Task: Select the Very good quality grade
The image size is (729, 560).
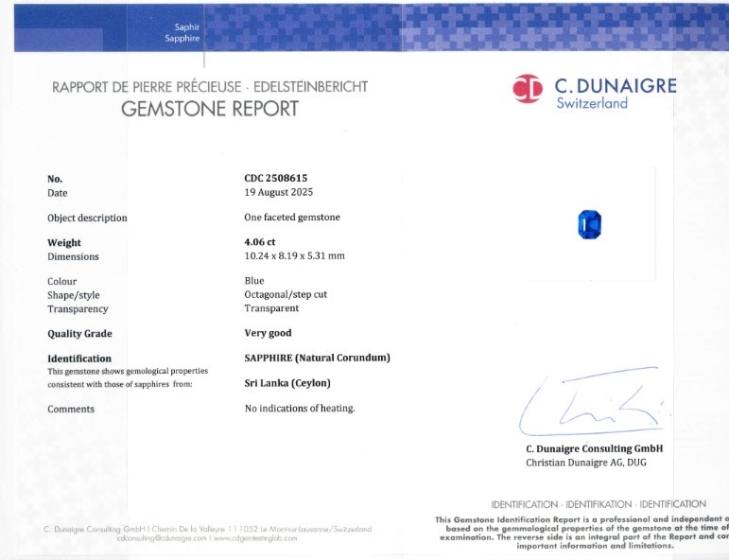Action: pos(269,333)
